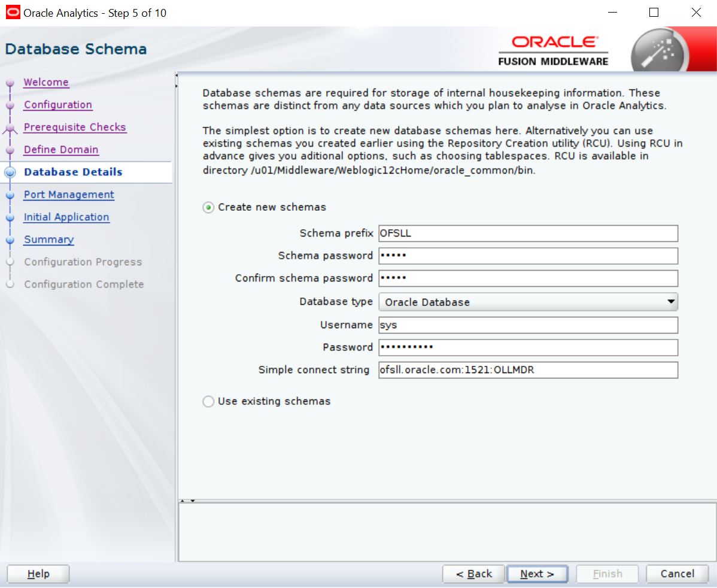Go to the Welcome step link
717x588 pixels.
pos(46,83)
